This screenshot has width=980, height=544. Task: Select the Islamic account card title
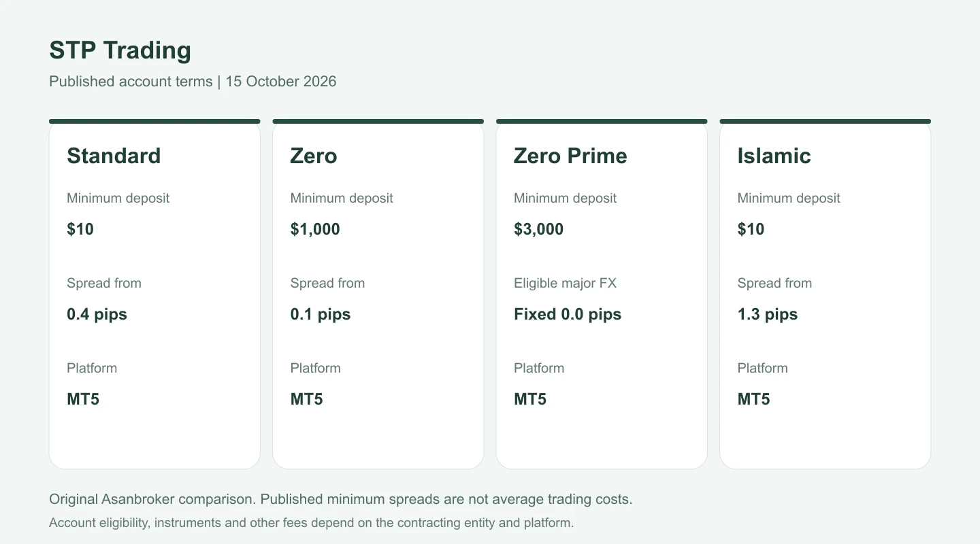click(x=774, y=156)
